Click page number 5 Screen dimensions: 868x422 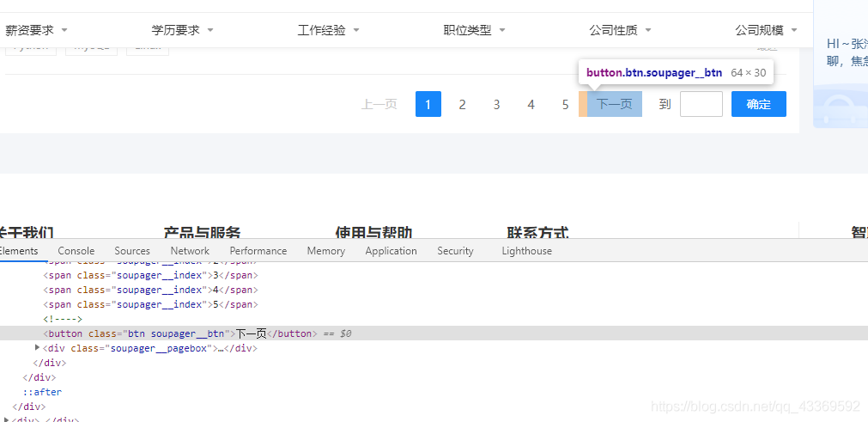(565, 105)
